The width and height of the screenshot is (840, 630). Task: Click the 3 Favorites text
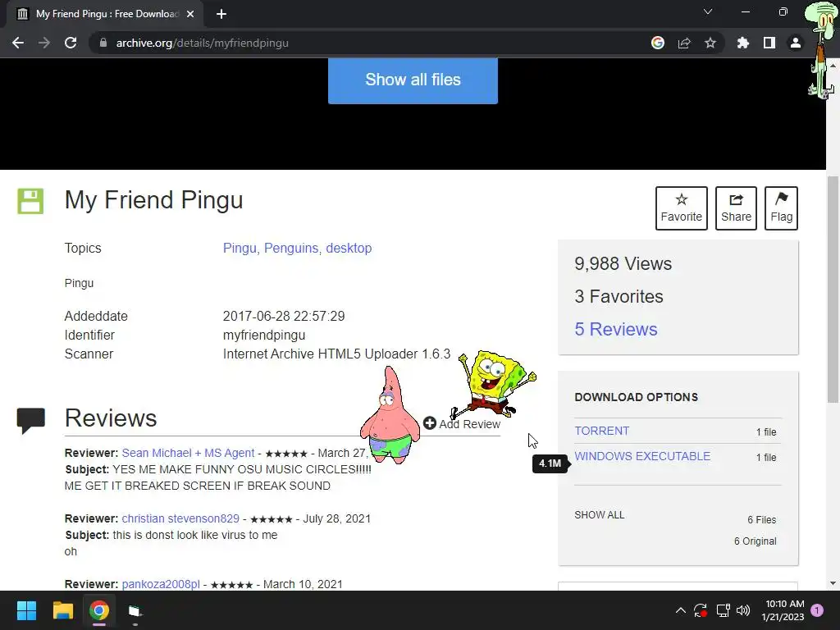(619, 296)
